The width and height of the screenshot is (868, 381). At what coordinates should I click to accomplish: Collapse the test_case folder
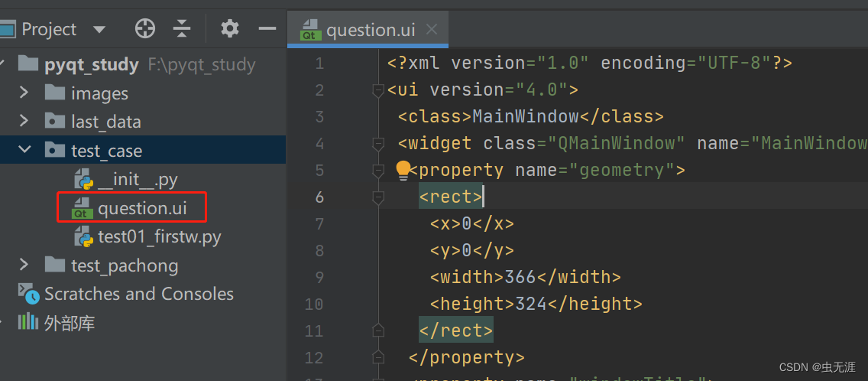point(24,149)
